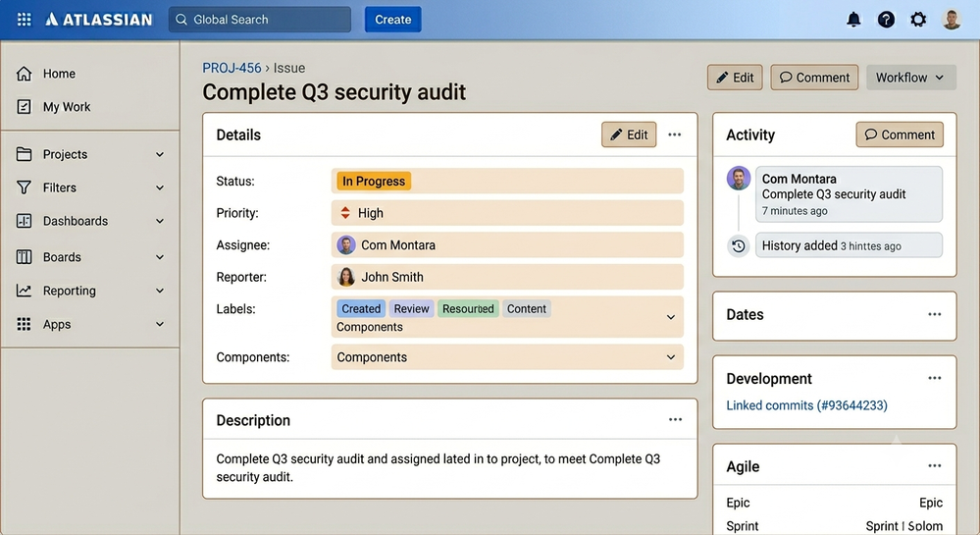Select the Created label tag
Viewport: 980px width, 535px height.
(361, 308)
